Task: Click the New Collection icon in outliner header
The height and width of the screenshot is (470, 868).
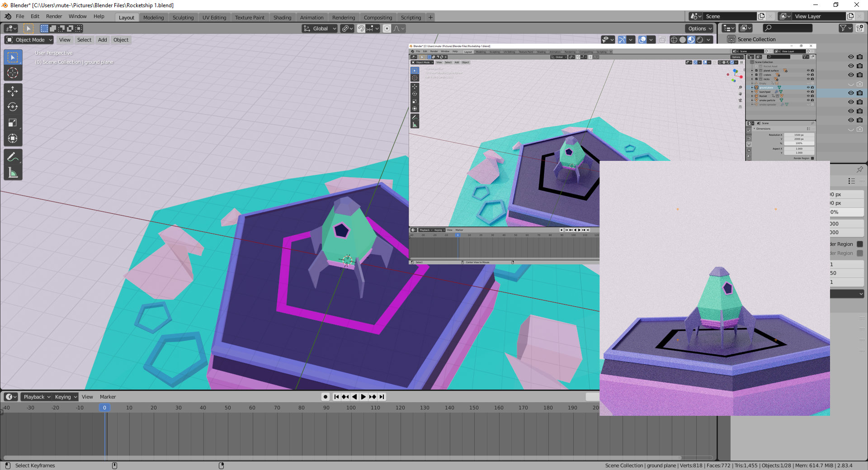Action: 860,28
